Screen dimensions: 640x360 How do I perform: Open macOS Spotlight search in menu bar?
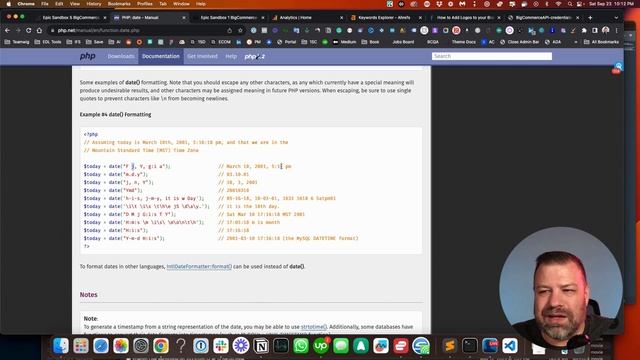coord(569,4)
